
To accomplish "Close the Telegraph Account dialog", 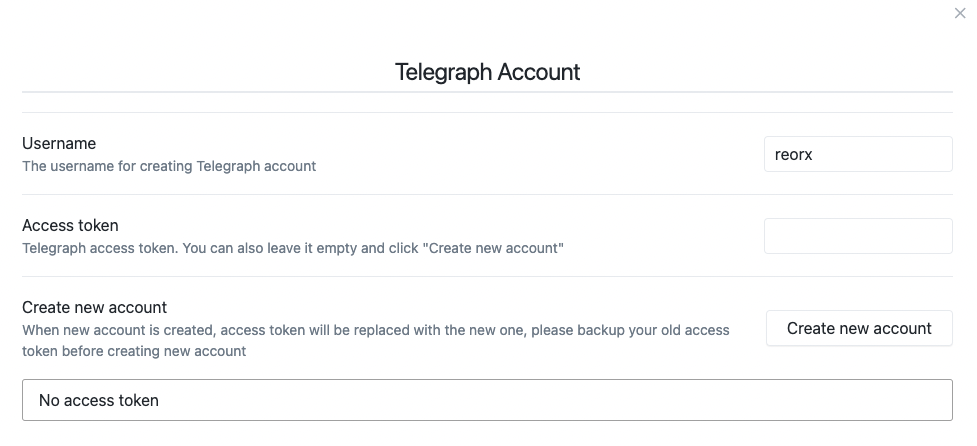I will pyautogui.click(x=960, y=13).
